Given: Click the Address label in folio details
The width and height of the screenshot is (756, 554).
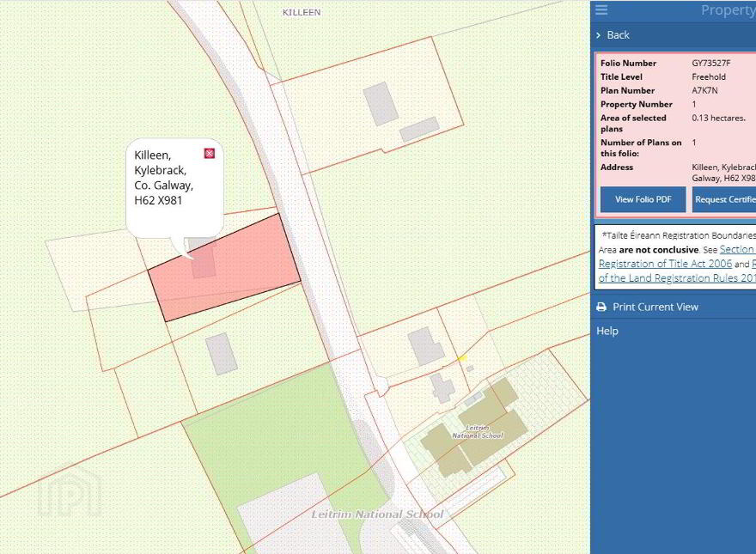Looking at the screenshot, I should pos(617,167).
